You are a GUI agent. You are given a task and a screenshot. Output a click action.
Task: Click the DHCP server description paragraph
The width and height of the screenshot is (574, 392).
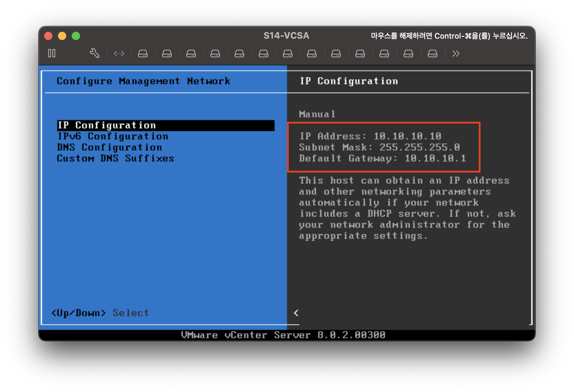pyautogui.click(x=407, y=208)
